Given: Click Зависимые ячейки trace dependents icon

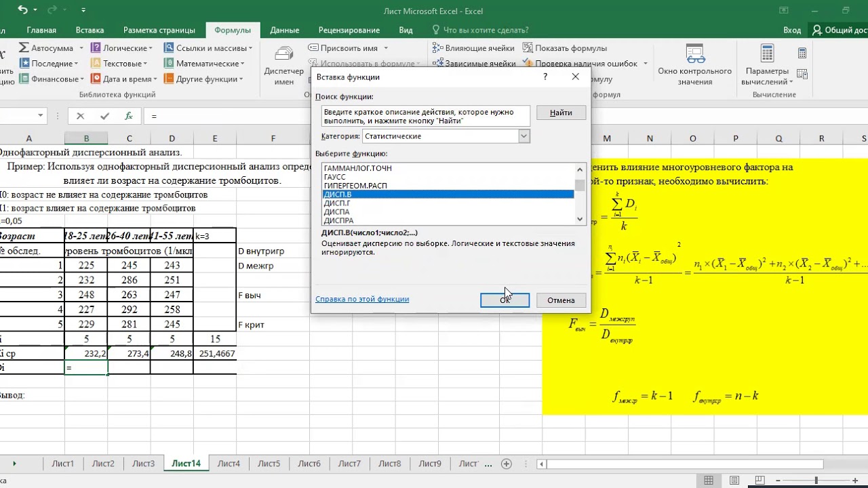Looking at the screenshot, I should 437,63.
